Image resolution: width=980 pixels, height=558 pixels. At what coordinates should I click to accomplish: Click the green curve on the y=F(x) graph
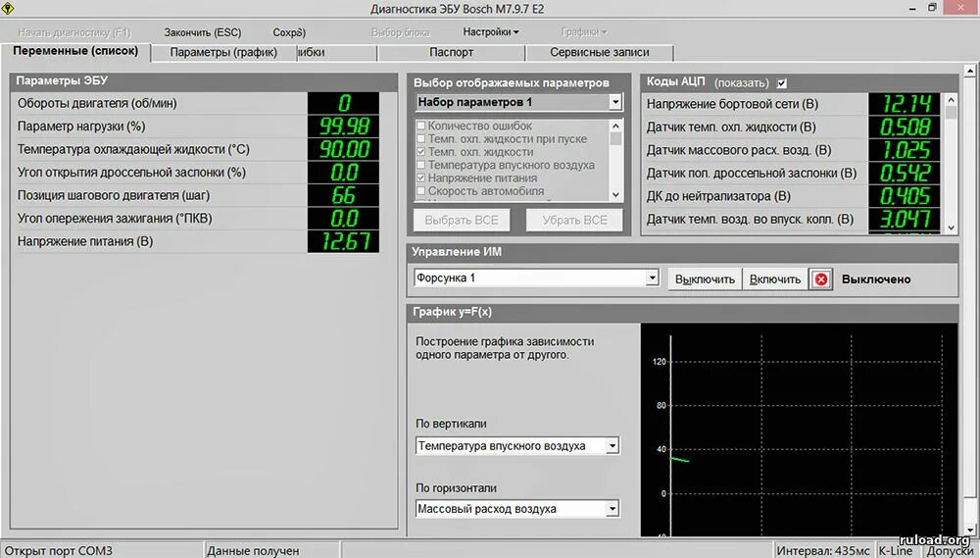(679, 460)
